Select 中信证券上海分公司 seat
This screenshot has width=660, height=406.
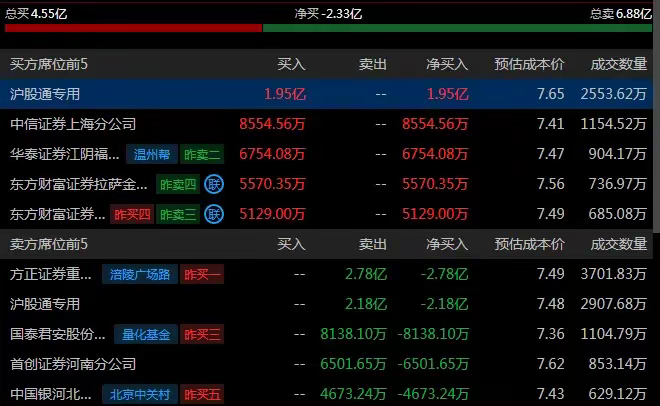tap(73, 124)
